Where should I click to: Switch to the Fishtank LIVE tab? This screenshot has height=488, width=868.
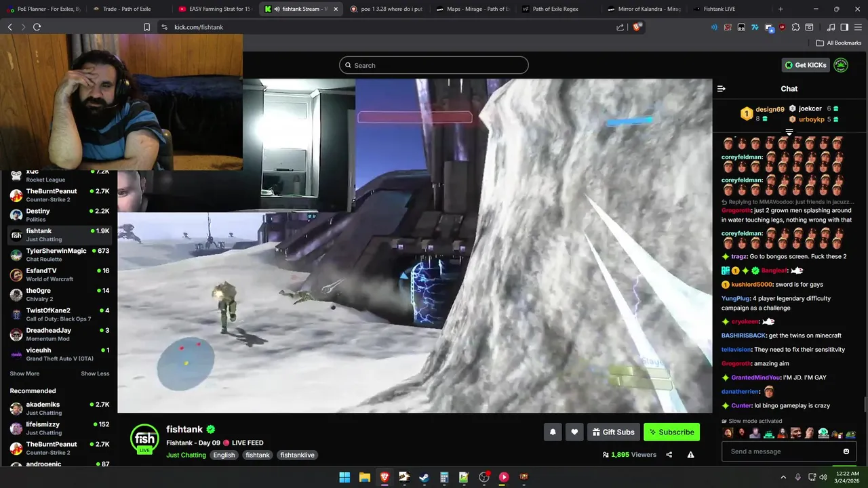pyautogui.click(x=729, y=9)
